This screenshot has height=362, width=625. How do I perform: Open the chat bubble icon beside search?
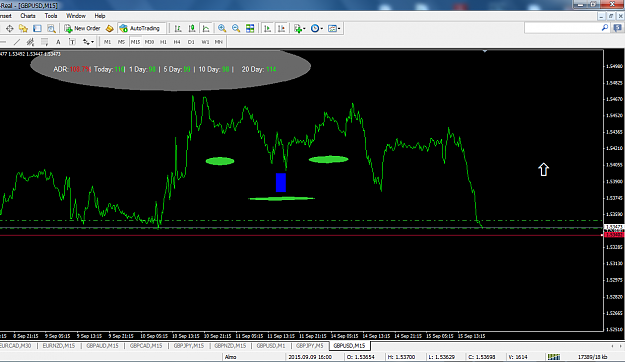click(x=618, y=28)
